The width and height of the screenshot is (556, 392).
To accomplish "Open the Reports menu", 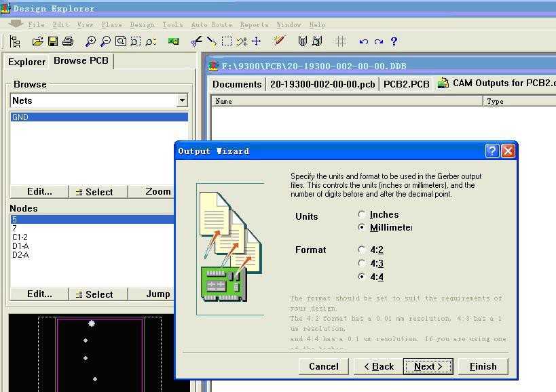I will coord(254,24).
